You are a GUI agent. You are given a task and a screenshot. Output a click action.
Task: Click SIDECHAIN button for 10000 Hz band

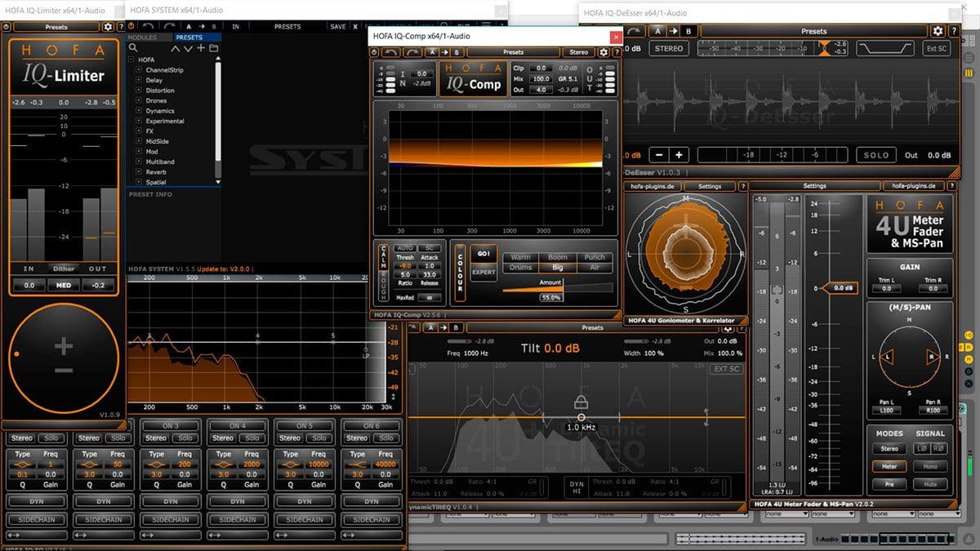[x=304, y=519]
